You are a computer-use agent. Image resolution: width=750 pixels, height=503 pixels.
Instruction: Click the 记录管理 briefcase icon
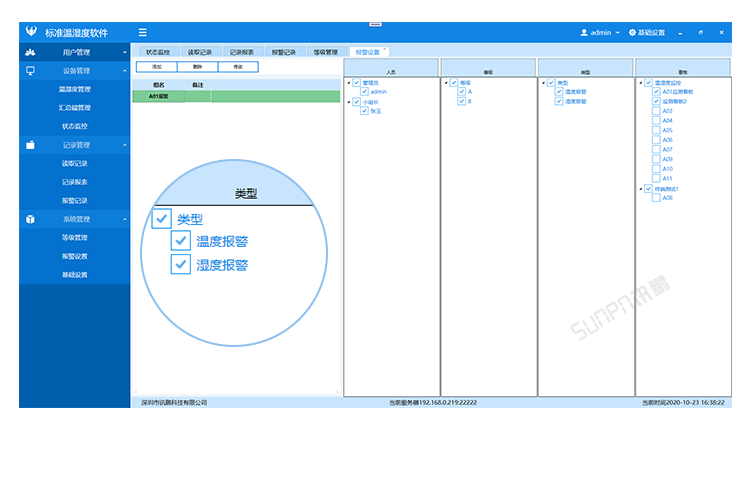coord(30,145)
